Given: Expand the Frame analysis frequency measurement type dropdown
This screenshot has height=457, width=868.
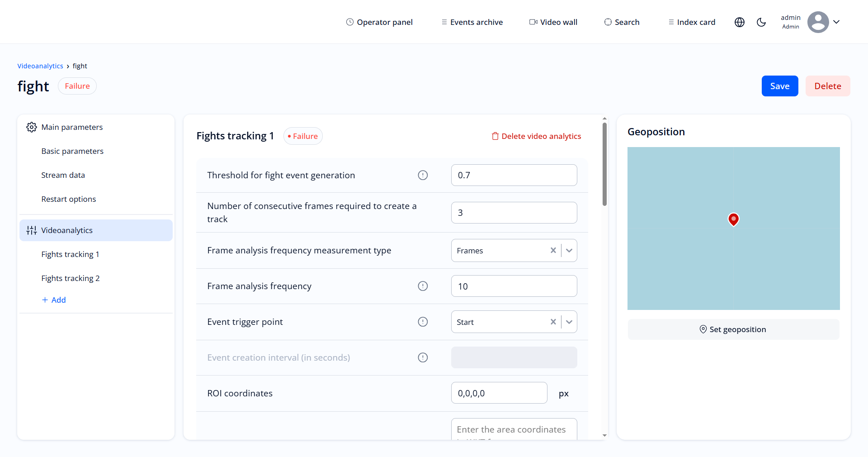Looking at the screenshot, I should (569, 250).
